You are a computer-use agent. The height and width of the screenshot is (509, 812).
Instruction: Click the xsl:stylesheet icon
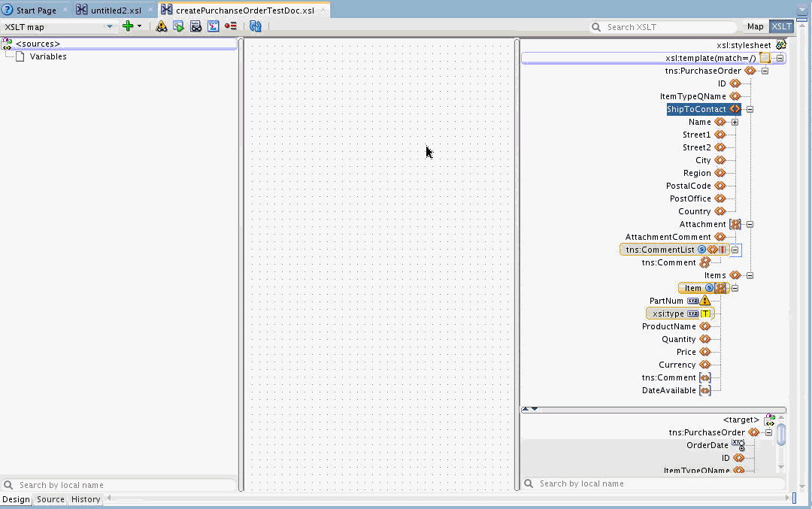pyautogui.click(x=781, y=45)
